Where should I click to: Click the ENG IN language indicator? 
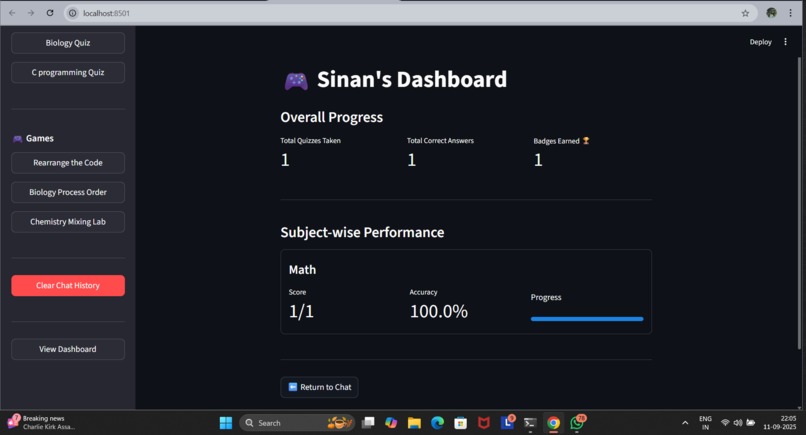(x=705, y=423)
